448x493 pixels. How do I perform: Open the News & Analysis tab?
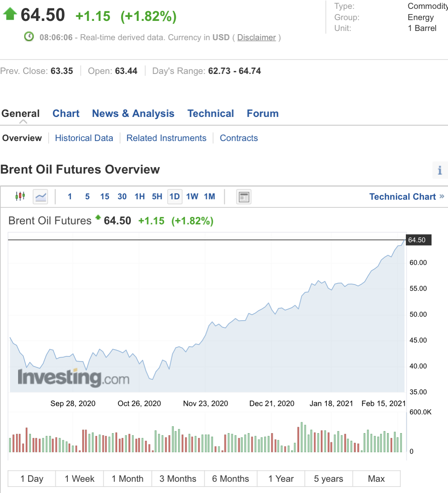point(133,114)
